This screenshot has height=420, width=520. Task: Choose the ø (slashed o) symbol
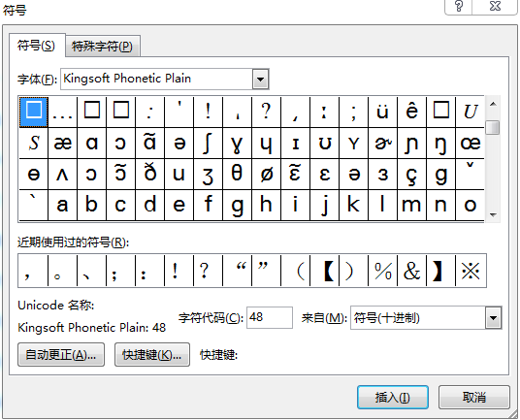click(266, 174)
